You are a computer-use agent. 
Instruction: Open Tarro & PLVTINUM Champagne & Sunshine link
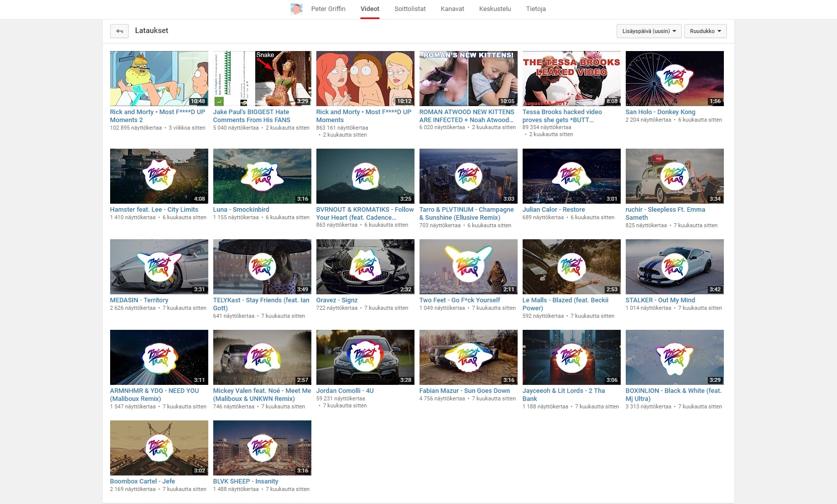[467, 214]
